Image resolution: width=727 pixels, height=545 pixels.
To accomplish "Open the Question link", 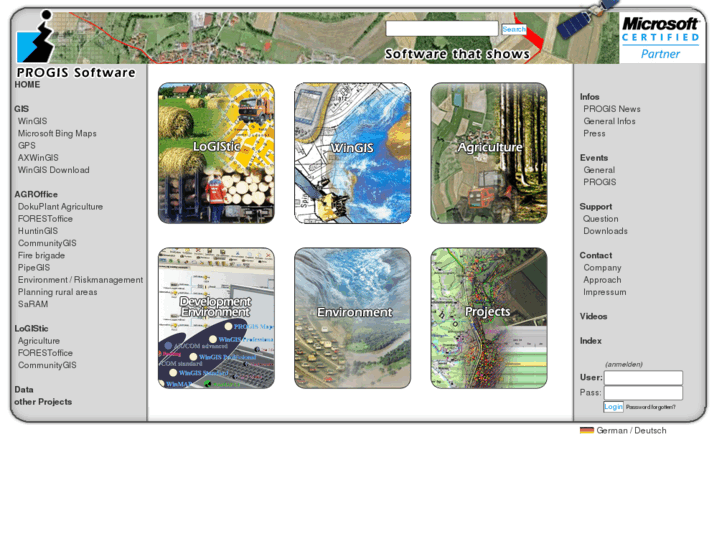I will 600,218.
